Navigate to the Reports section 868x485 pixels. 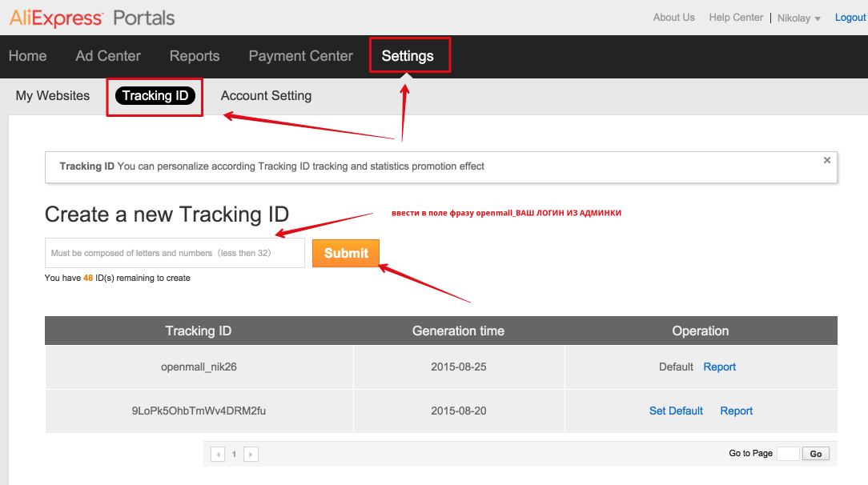pyautogui.click(x=195, y=56)
